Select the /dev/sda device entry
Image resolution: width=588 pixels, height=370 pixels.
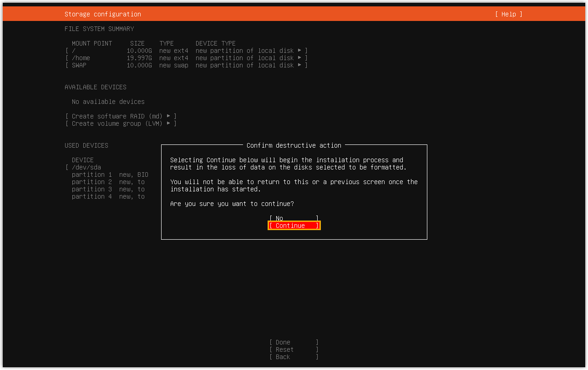[x=86, y=167]
